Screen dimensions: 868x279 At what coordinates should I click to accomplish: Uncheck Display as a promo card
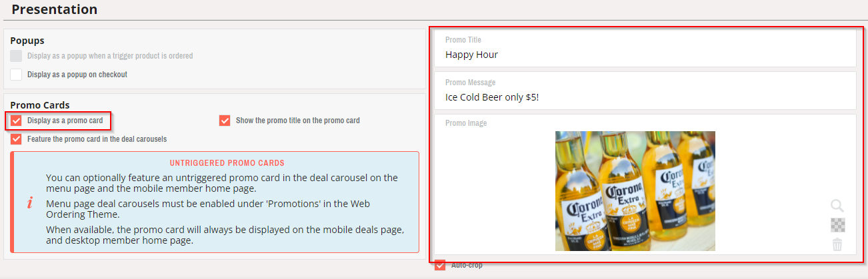point(16,121)
